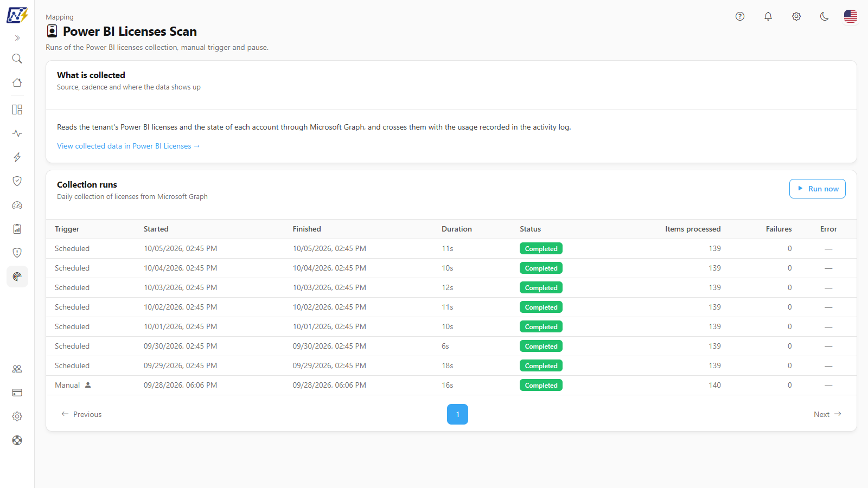
Task: Click the Mapping breadcrumb label
Action: pos(60,17)
